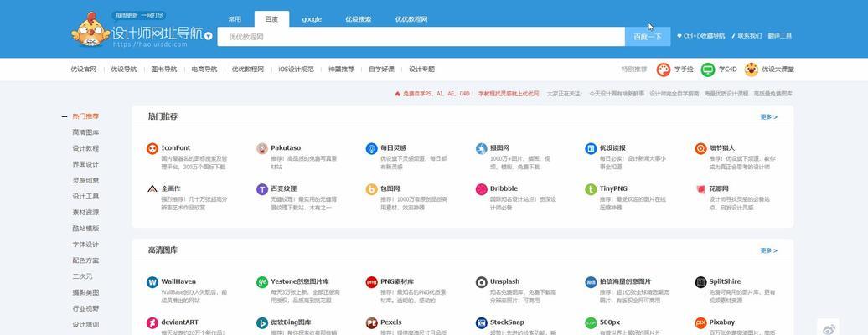Open the Pakutaso site icon
The width and height of the screenshot is (868, 335).
click(x=262, y=148)
